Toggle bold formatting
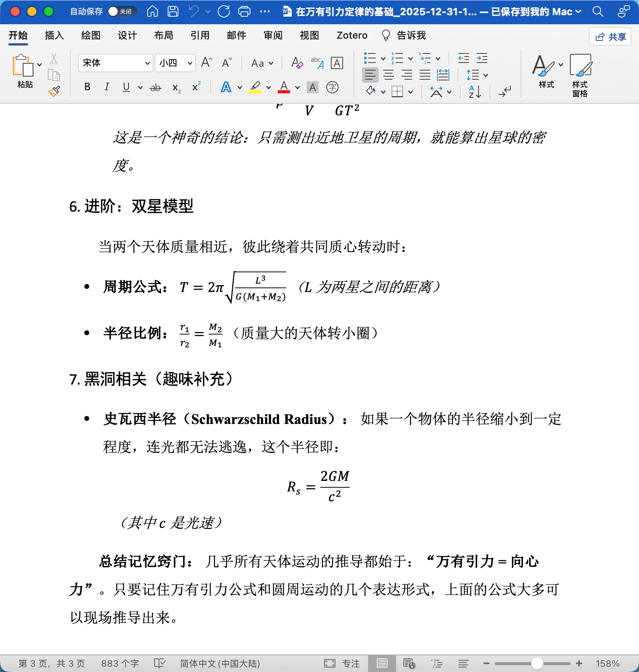The width and height of the screenshot is (639, 672). tap(87, 87)
